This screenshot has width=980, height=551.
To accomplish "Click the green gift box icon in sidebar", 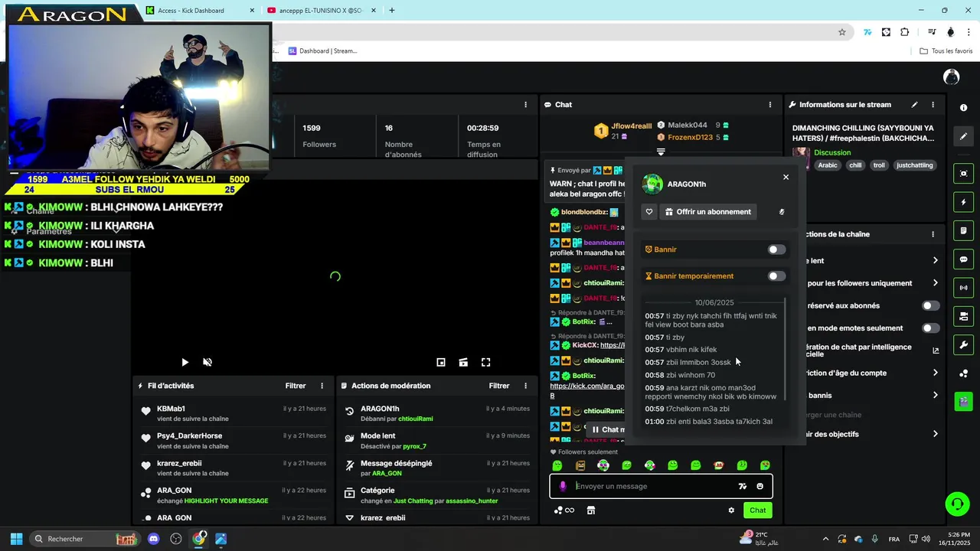I will point(964,401).
